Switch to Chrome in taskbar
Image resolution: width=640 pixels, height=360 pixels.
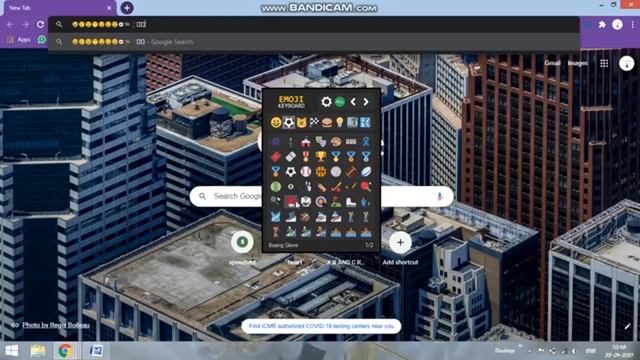(x=65, y=351)
